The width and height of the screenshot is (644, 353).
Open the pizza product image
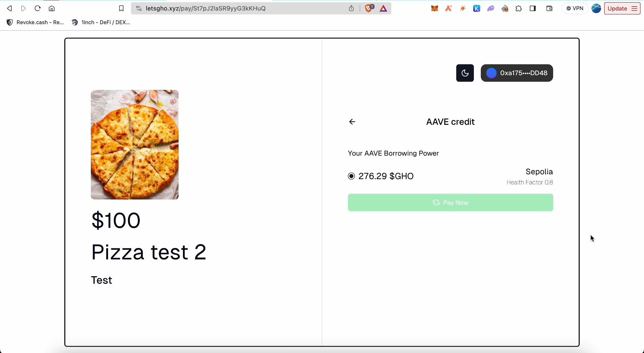pos(135,144)
